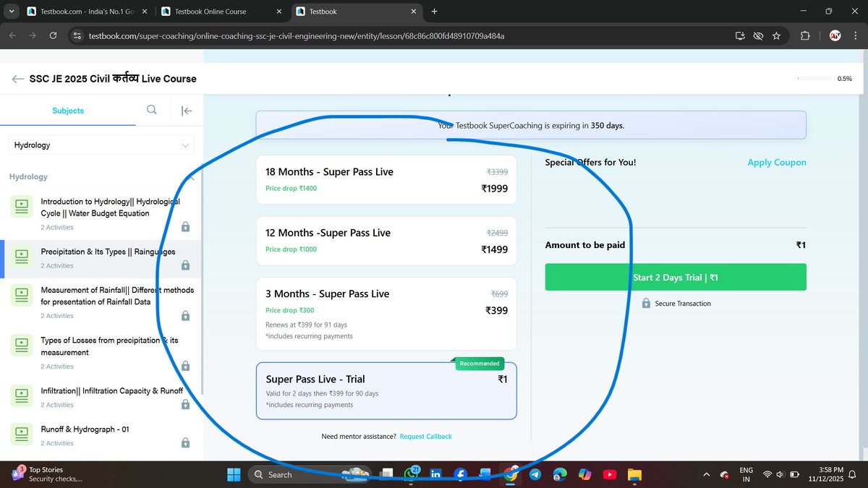
Task: Click lock icon on Measurement of Rainfall lesson
Action: click(186, 316)
